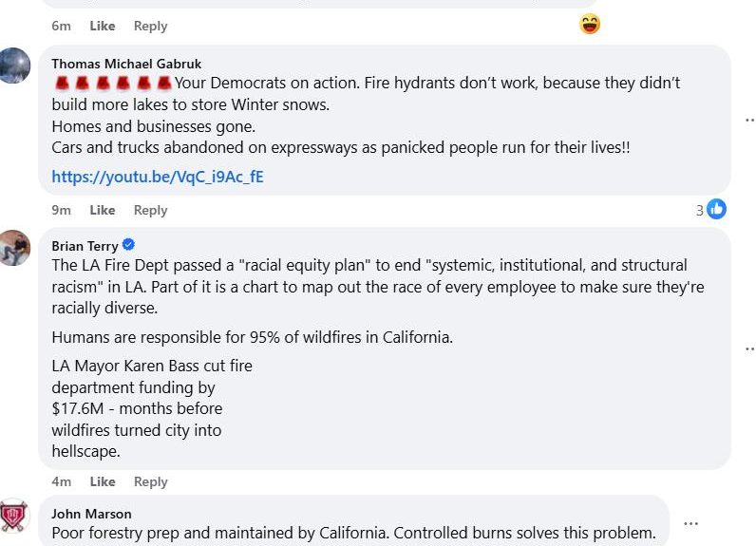The width and height of the screenshot is (756, 546).
Task: Open the YouTube link in Thomas's comment
Action: (158, 177)
